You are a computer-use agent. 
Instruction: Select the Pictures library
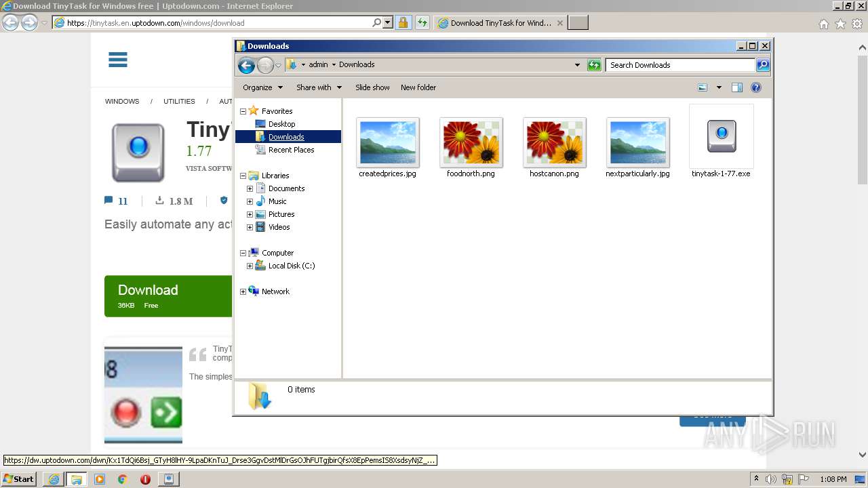click(281, 214)
